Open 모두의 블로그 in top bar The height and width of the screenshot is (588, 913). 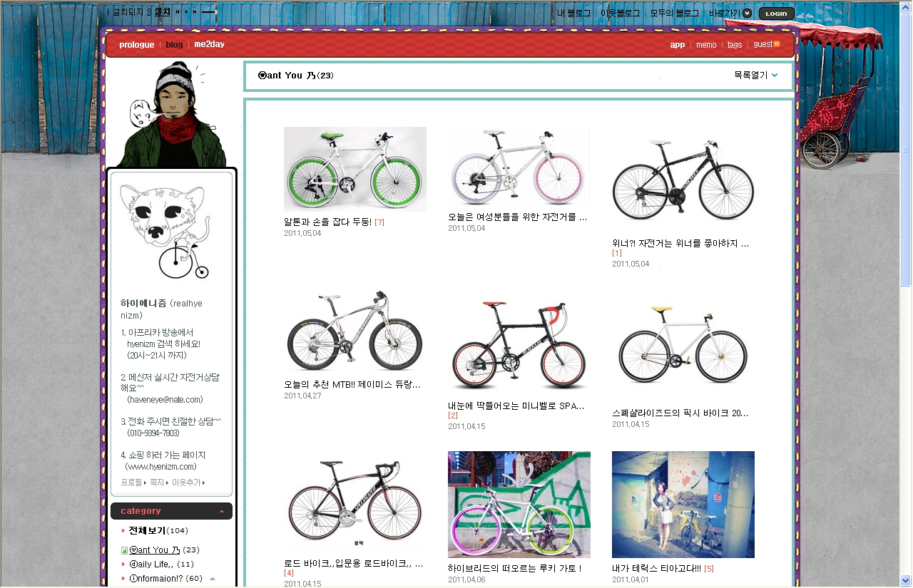point(674,13)
